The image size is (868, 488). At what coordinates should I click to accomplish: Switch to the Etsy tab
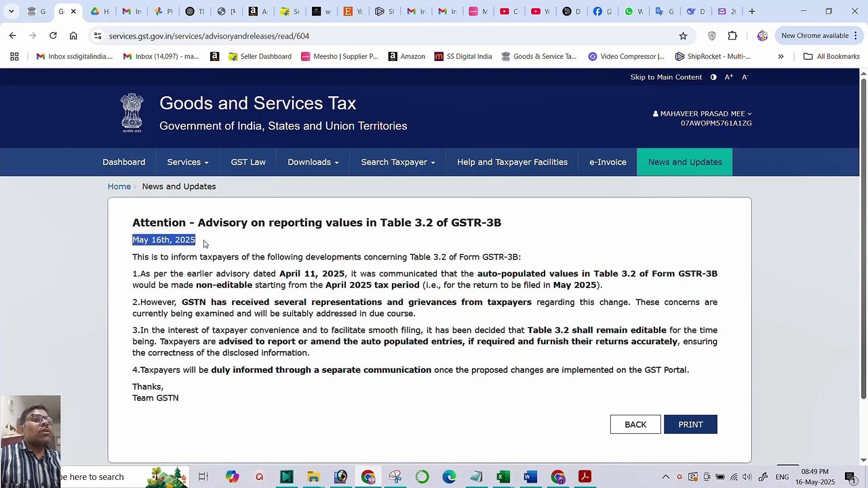tap(353, 11)
